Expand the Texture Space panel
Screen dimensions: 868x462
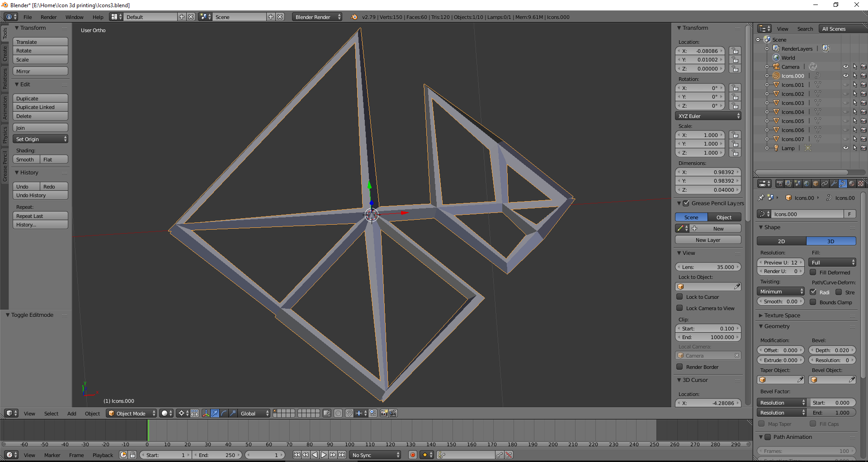click(x=761, y=315)
